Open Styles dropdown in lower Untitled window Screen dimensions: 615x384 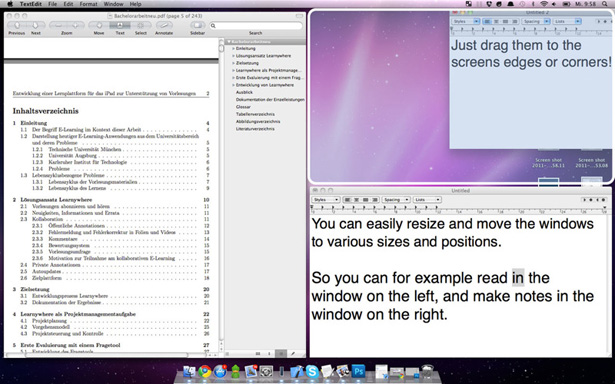coord(326,200)
